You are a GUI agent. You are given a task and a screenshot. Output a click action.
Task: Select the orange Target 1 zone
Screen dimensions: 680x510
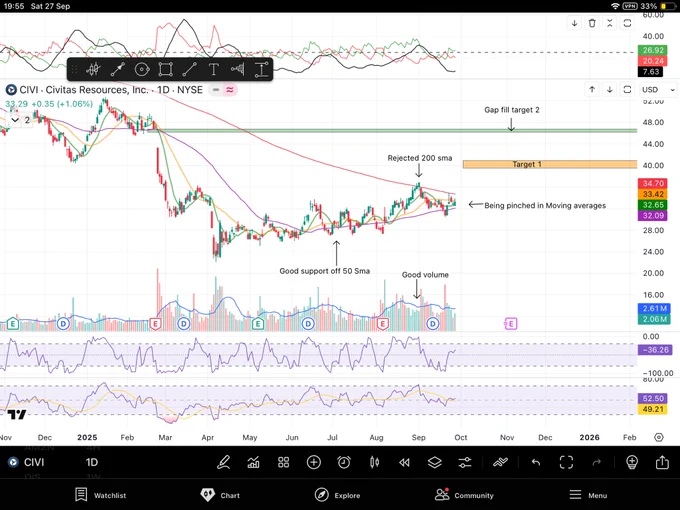[x=549, y=164]
